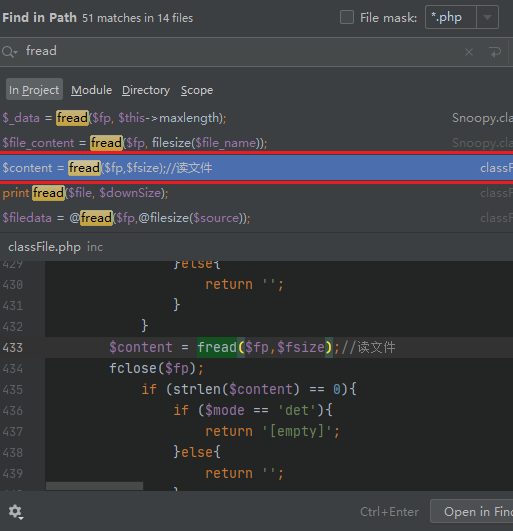Viewport: 513px width, 531px height.
Task: Switch to the Directory scope tab
Action: tap(146, 90)
